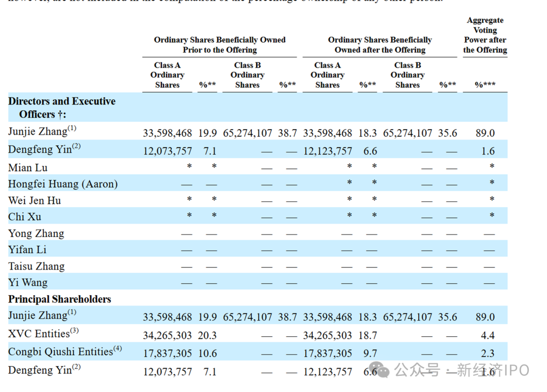Click the 17,837,305 prior-offering Class A value
Viewport: 547px width, 392px height.
168,354
